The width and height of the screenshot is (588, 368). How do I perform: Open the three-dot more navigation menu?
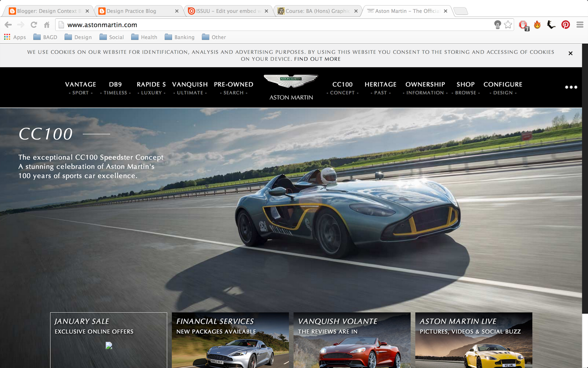pos(571,87)
